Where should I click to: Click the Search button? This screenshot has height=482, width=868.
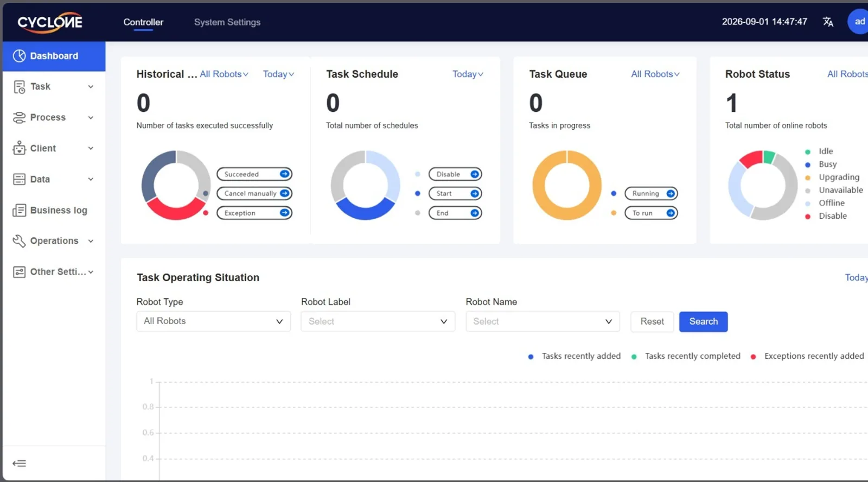pos(704,321)
